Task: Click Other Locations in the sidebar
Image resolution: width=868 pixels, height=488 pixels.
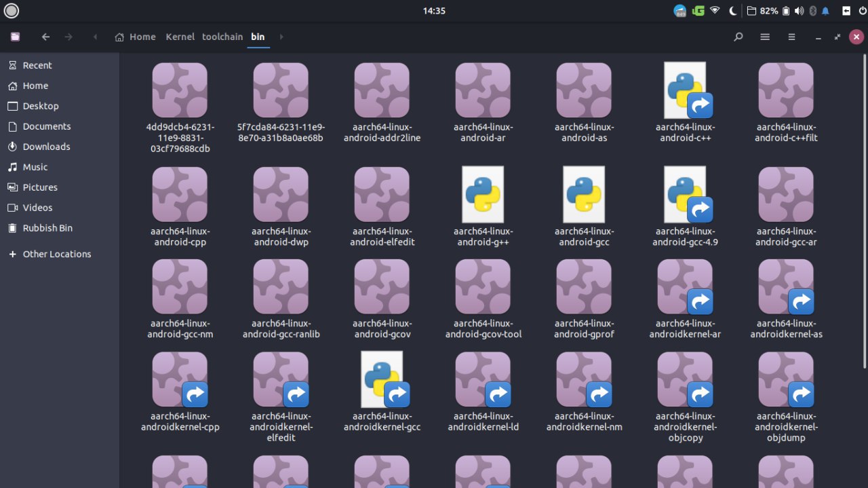Action: click(x=60, y=254)
